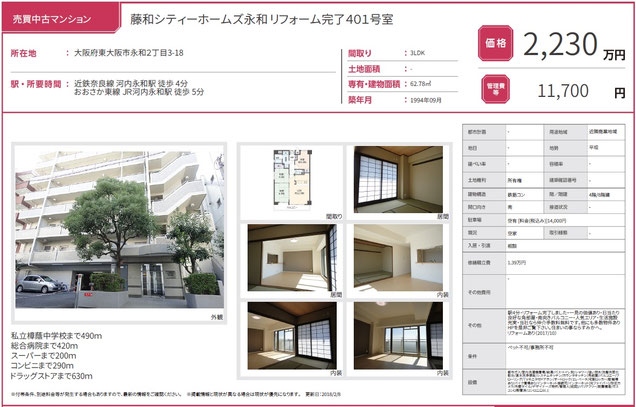Click the footer disclaimer note starting with ※

[x=176, y=394]
